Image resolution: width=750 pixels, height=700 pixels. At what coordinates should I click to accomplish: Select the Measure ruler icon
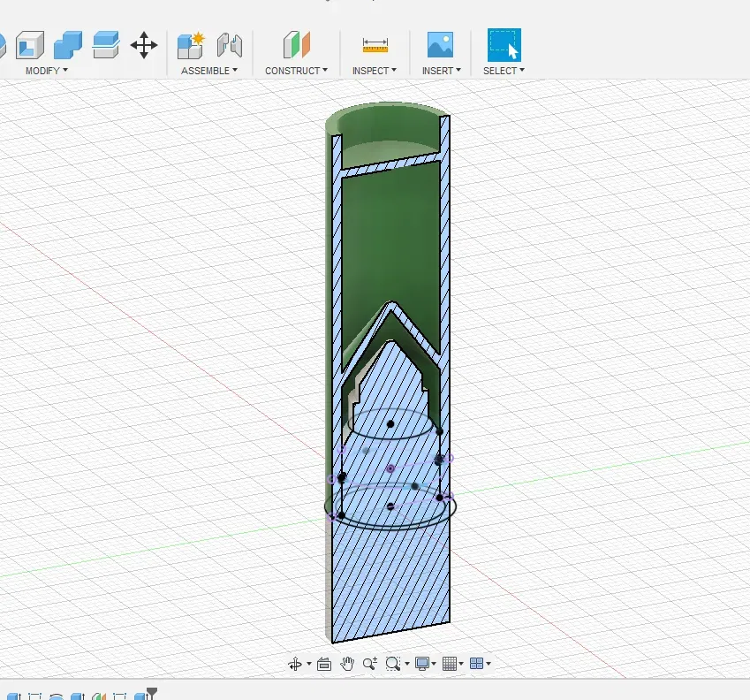click(375, 44)
